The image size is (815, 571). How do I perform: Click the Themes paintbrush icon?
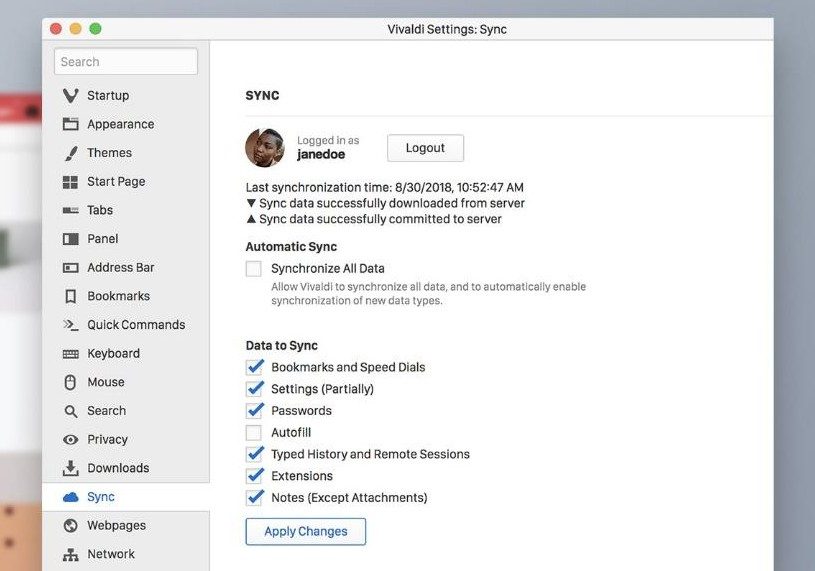pos(71,153)
